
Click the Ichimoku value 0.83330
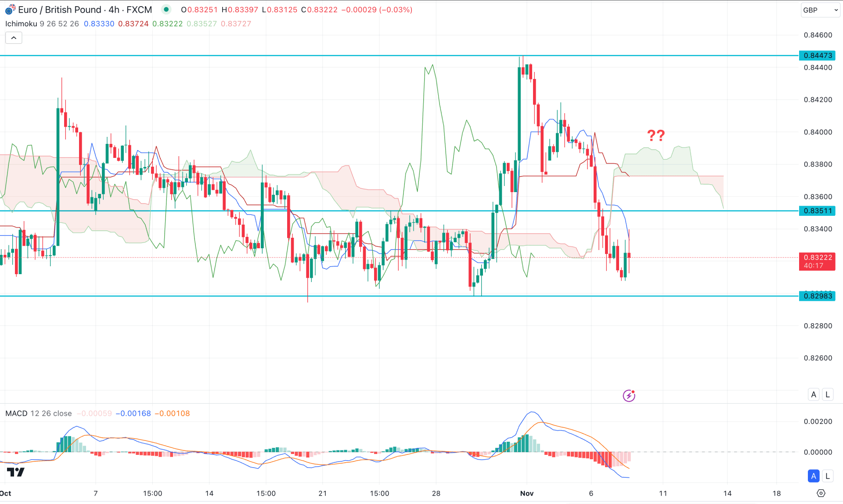pyautogui.click(x=99, y=24)
